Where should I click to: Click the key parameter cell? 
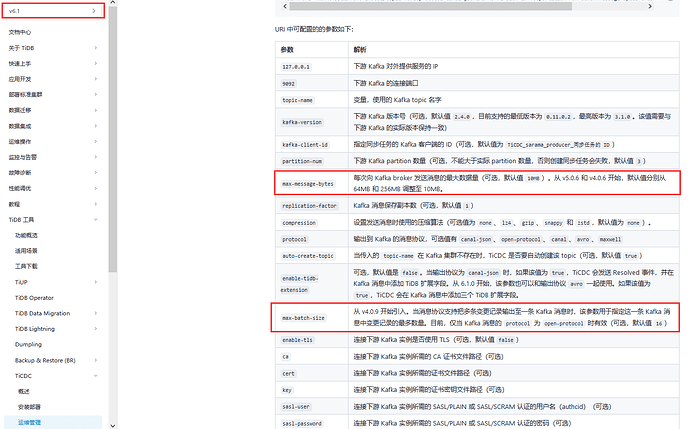[312, 390]
